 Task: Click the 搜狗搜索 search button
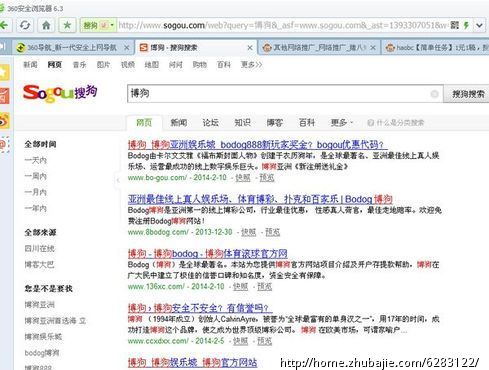point(468,94)
